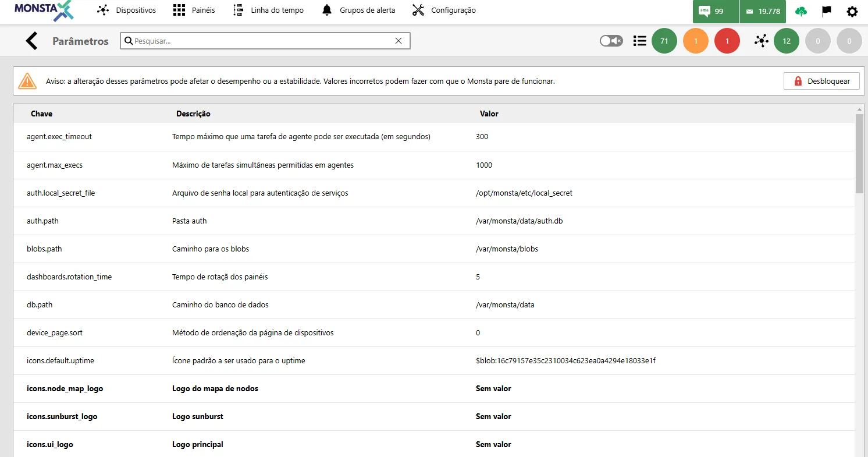Click the orange warning triangle icon

[27, 81]
